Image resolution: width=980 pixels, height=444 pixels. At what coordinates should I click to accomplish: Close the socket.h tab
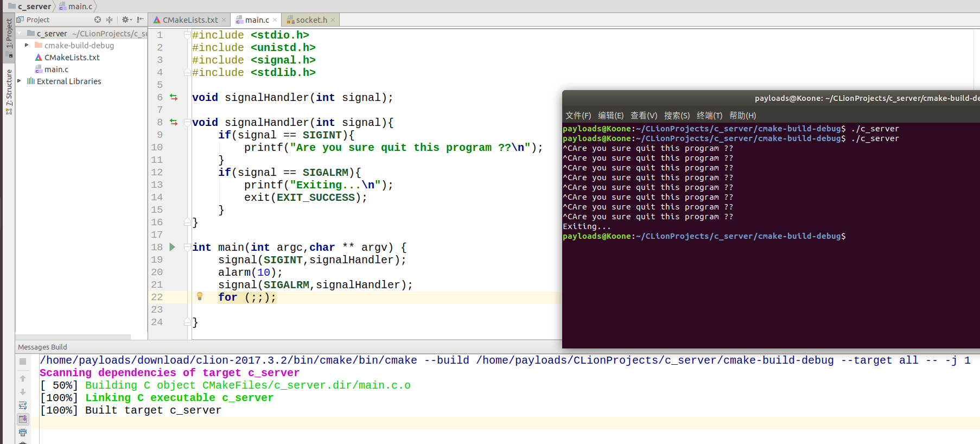pos(333,20)
